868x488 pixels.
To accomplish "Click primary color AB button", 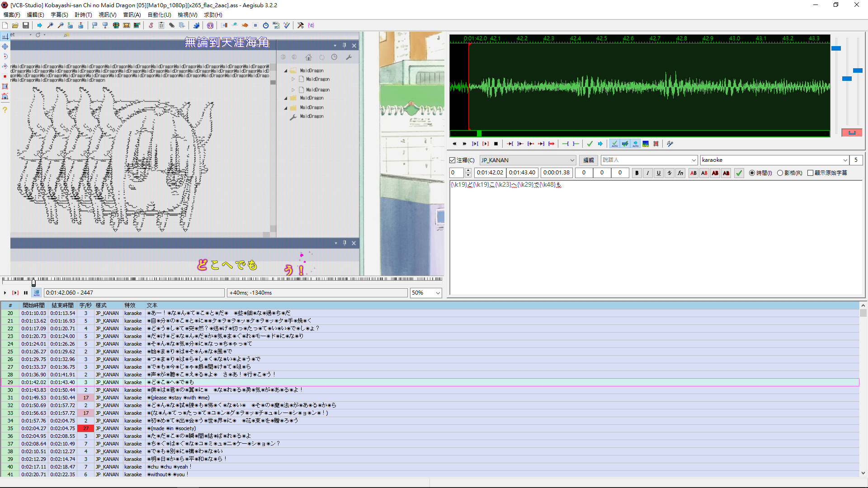I will [x=693, y=173].
